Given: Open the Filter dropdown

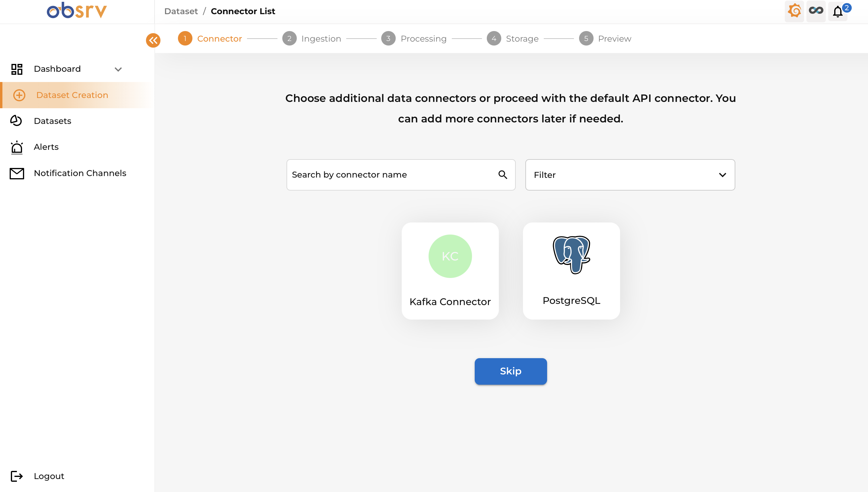Looking at the screenshot, I should [x=630, y=175].
